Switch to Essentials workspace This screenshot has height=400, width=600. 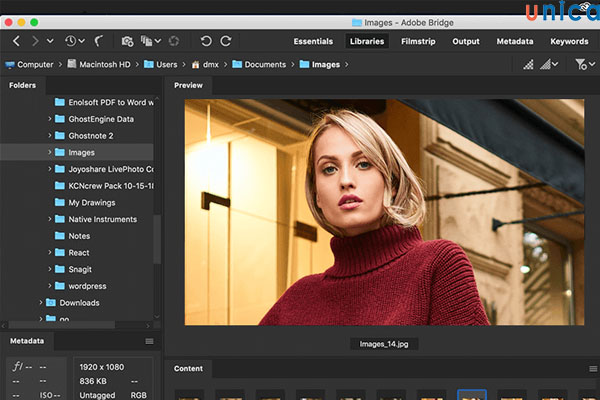click(313, 41)
